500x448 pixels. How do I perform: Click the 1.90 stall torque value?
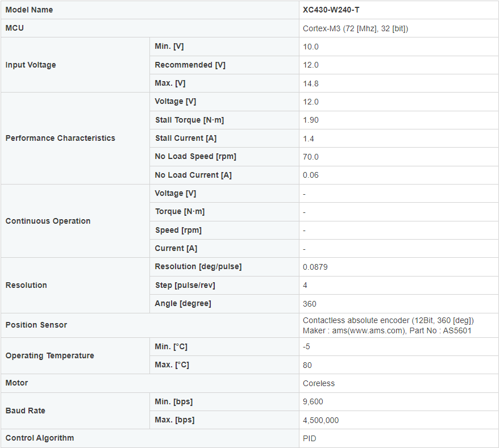click(311, 120)
